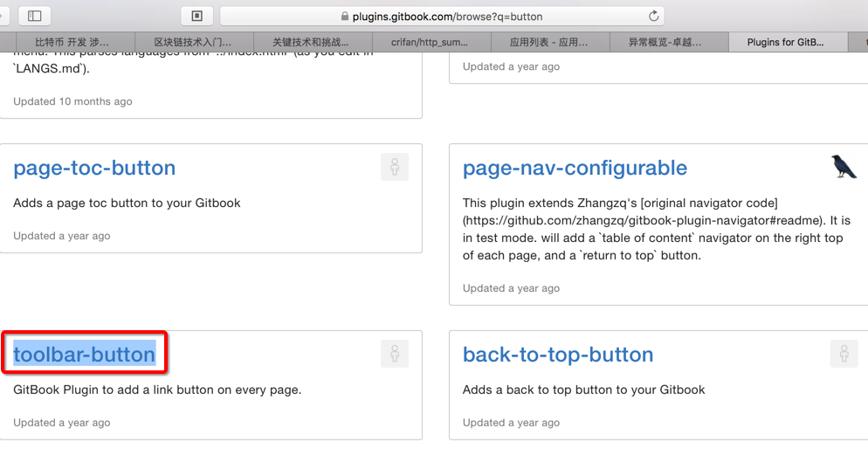
Task: Switch to the 异常概览-卓越 tab
Action: pos(667,42)
